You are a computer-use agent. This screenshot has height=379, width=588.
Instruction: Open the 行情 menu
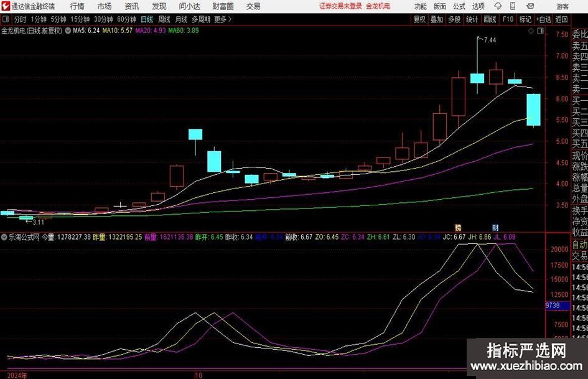[x=77, y=6]
